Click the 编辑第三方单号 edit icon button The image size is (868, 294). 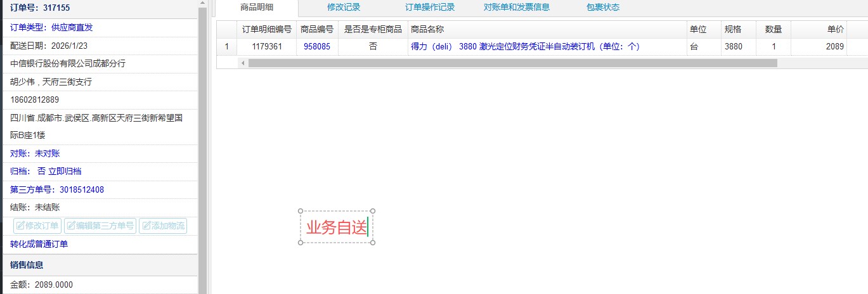(x=100, y=226)
